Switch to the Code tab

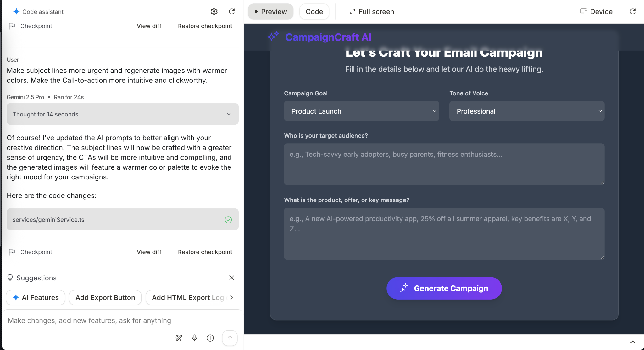click(314, 12)
